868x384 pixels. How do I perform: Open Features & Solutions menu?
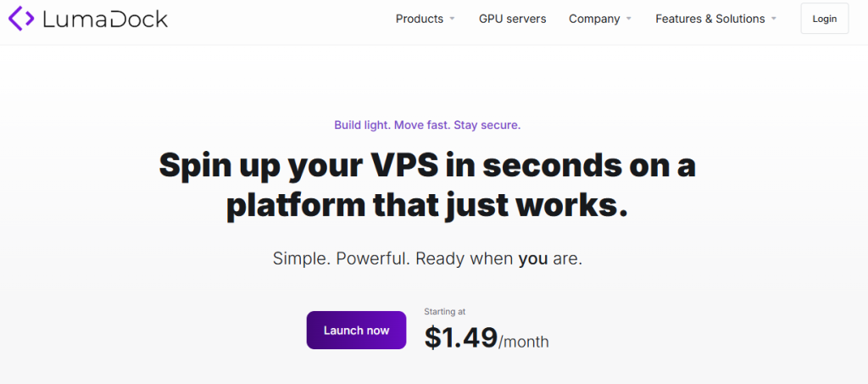point(709,19)
